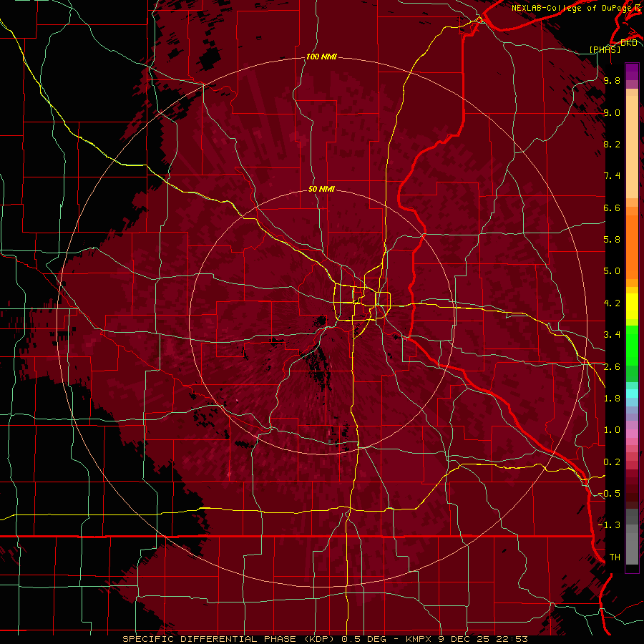Click the KMPX 9 DEC 25 22:53 timestamp
644x644 pixels.
pos(467,639)
